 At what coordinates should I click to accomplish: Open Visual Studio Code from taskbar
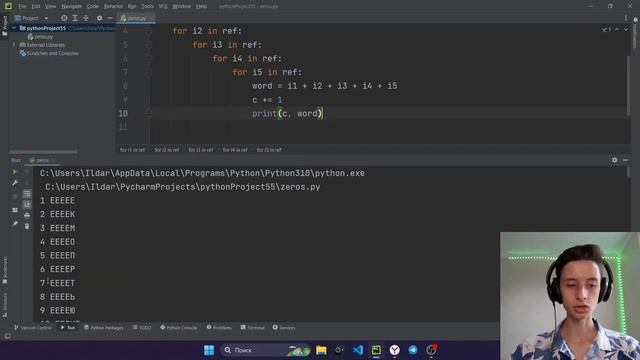tap(358, 350)
